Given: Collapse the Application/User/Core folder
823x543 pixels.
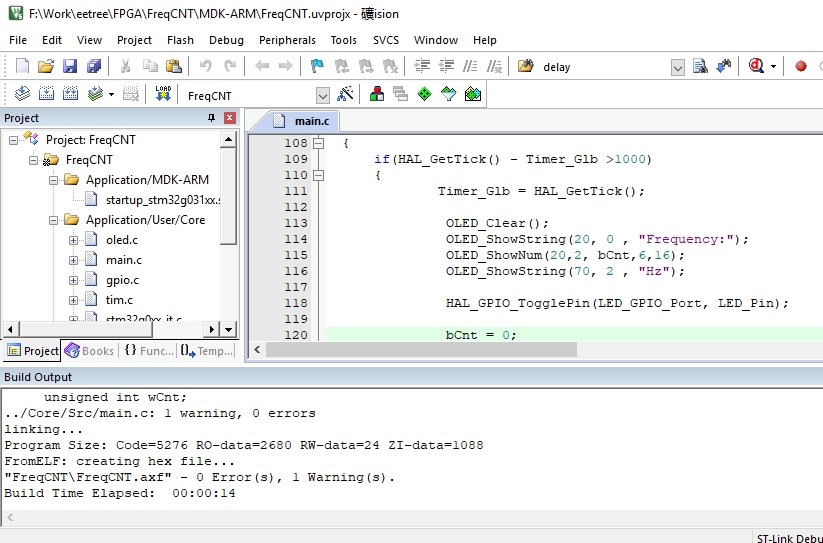Looking at the screenshot, I should pos(54,220).
